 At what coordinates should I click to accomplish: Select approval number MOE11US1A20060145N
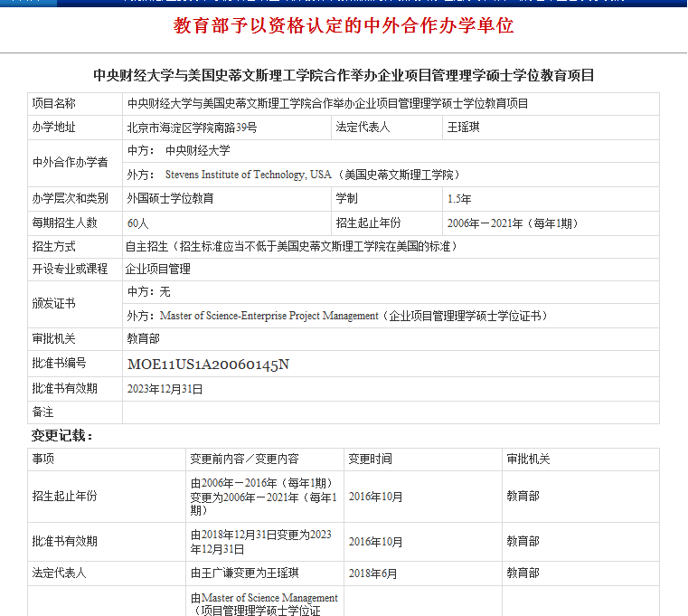(x=208, y=365)
